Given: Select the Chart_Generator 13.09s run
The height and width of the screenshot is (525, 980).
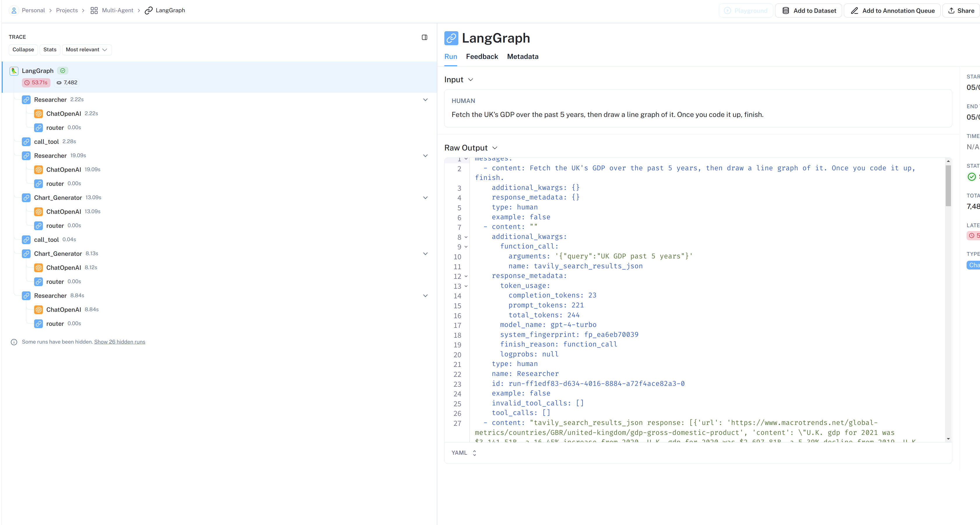Looking at the screenshot, I should (x=58, y=197).
